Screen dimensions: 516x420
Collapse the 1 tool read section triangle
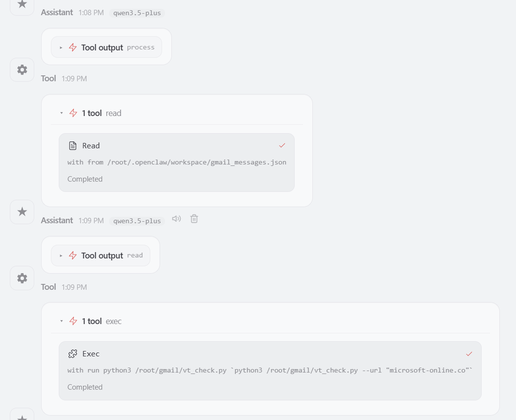[61, 113]
